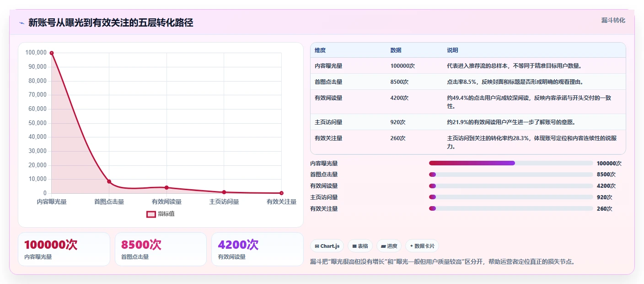Click the 主页访问量 progress bar
This screenshot has height=284, width=644.
(x=511, y=197)
